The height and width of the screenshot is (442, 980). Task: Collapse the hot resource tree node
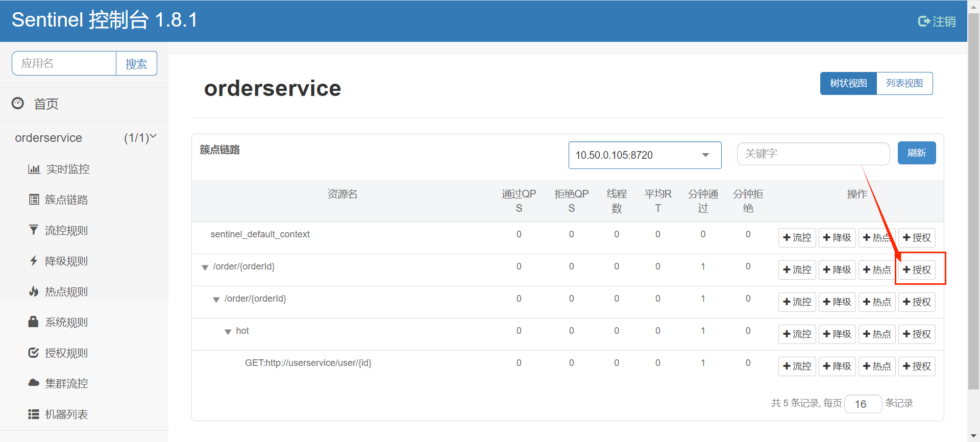point(228,332)
